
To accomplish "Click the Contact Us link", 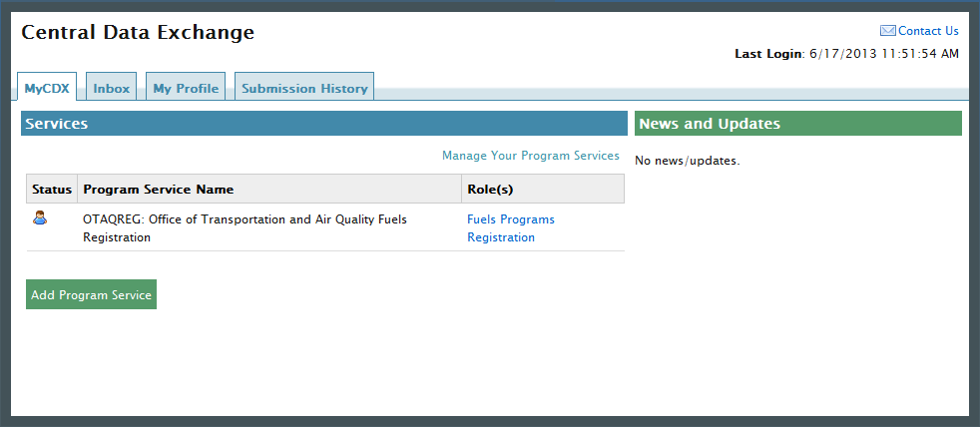I will (x=928, y=31).
